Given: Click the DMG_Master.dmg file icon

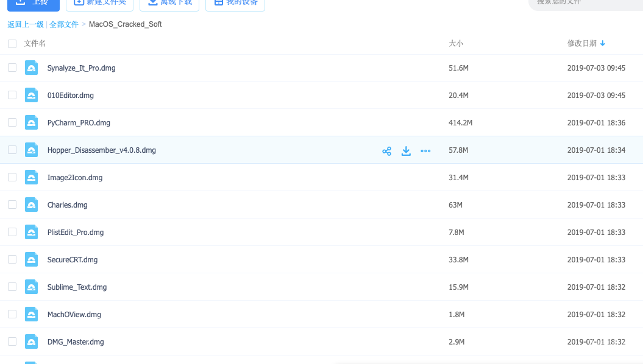Looking at the screenshot, I should (x=31, y=342).
